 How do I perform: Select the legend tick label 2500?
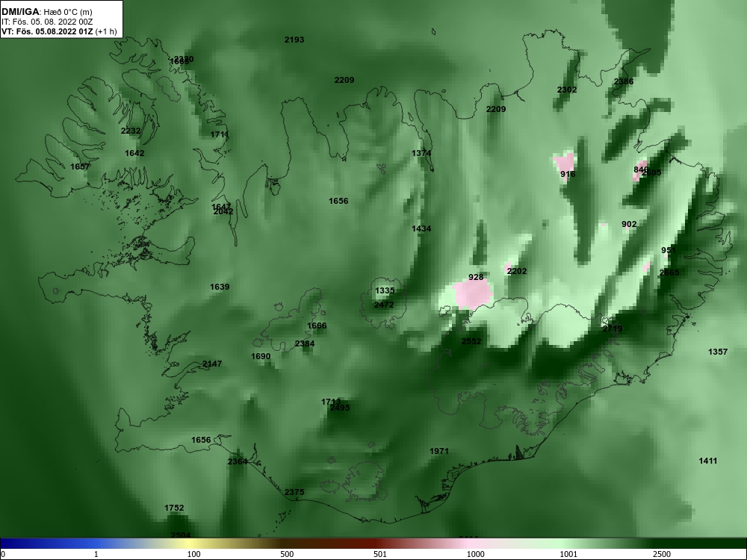(x=661, y=554)
